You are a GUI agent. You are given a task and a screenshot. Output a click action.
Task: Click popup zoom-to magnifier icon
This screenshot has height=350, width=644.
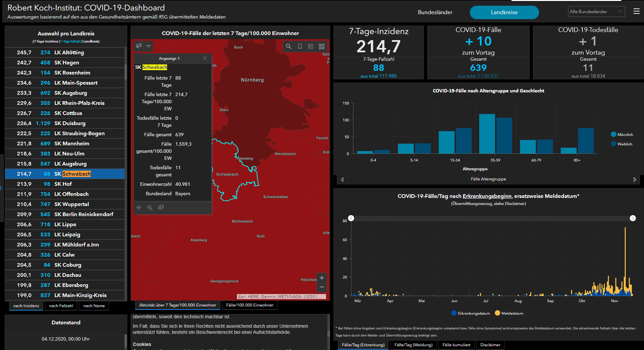pyautogui.click(x=150, y=208)
